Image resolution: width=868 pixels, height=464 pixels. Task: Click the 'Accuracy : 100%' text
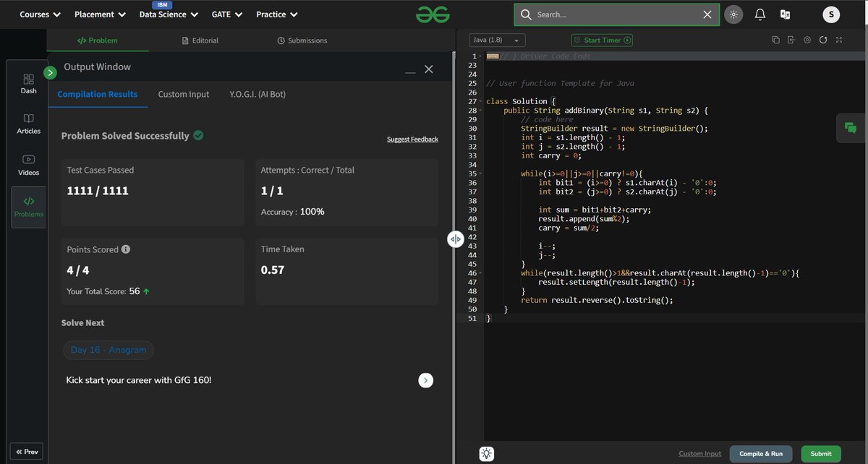292,212
